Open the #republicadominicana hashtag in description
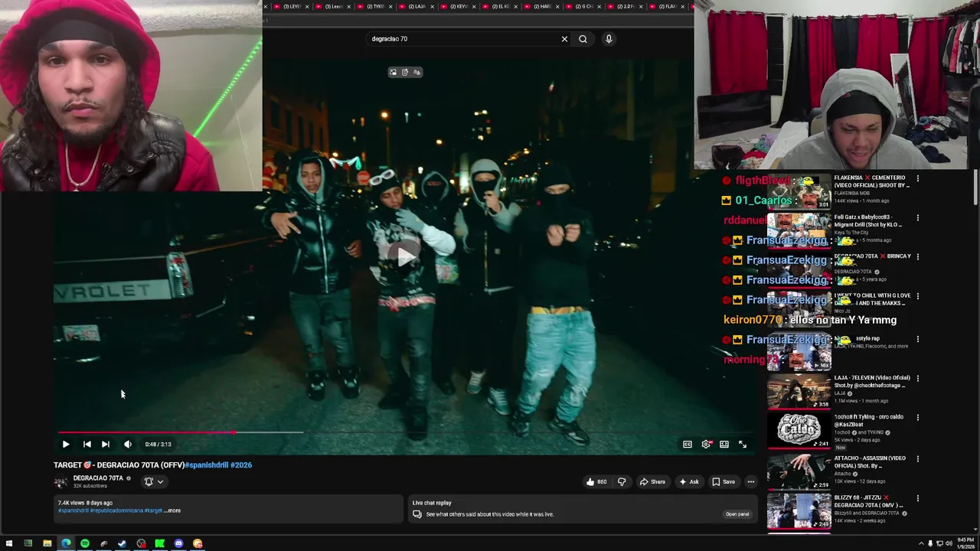This screenshot has height=551, width=980. 116,510
